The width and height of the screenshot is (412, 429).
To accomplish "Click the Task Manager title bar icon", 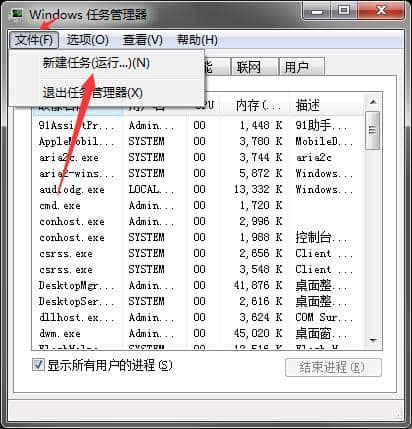I will pos(17,14).
